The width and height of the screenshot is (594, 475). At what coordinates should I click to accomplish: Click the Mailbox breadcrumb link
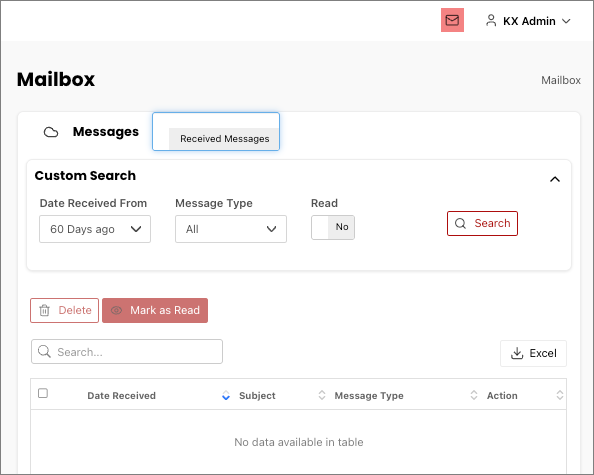coord(561,80)
